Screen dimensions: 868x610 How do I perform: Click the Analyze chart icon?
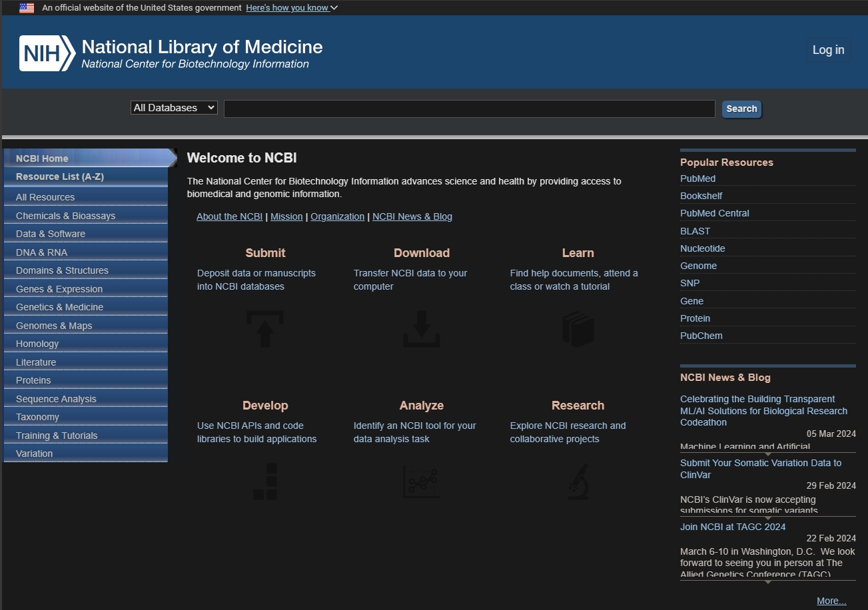click(421, 481)
